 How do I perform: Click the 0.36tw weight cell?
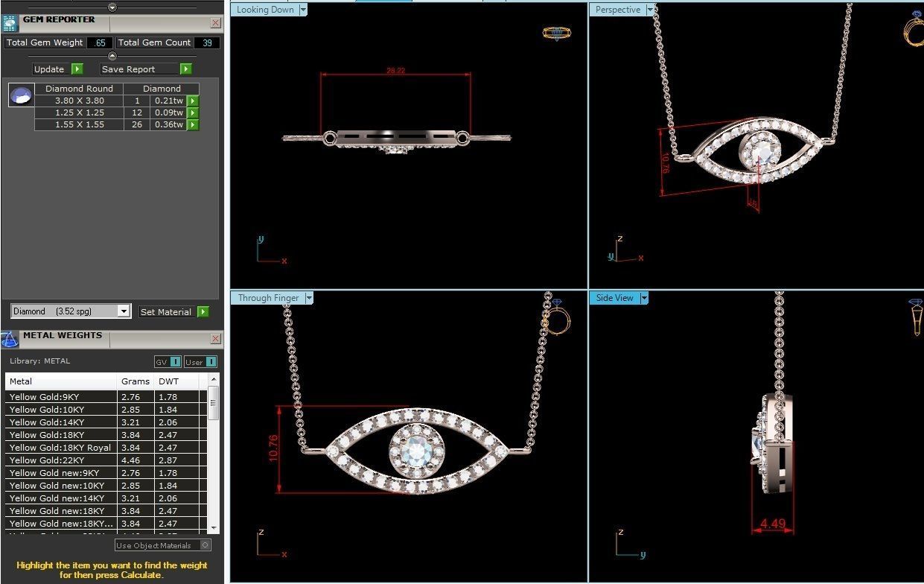[169, 125]
